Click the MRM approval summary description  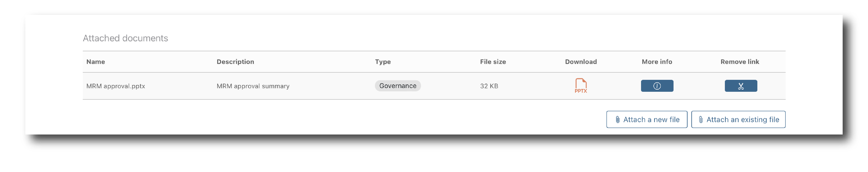(x=253, y=86)
